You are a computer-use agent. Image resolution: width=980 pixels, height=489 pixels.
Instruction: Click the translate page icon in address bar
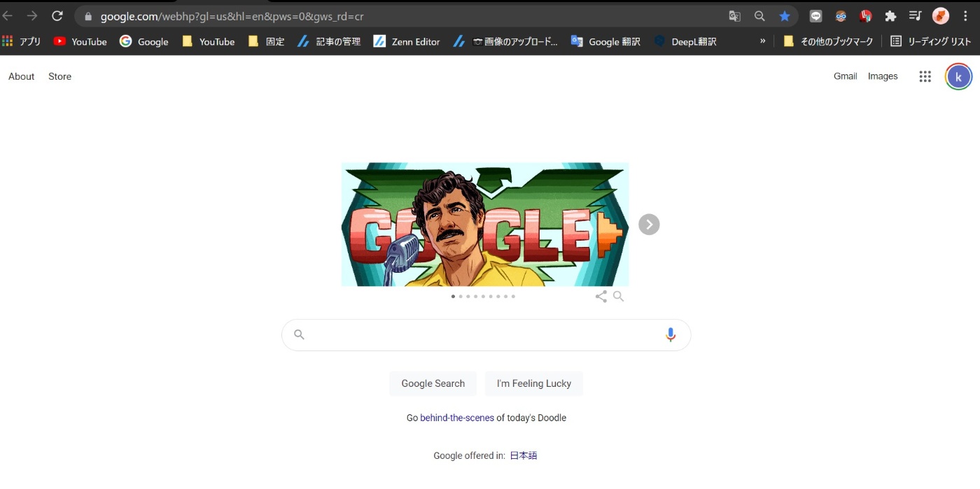click(x=734, y=16)
